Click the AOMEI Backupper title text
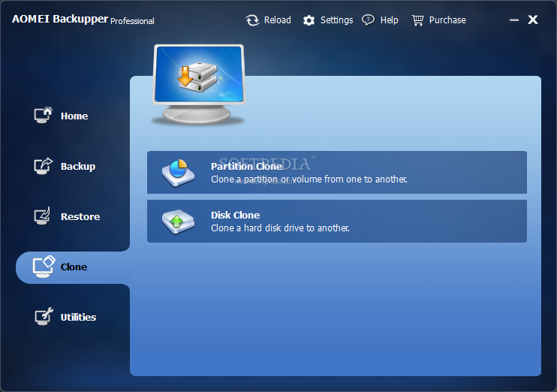This screenshot has height=392, width=557. [60, 19]
